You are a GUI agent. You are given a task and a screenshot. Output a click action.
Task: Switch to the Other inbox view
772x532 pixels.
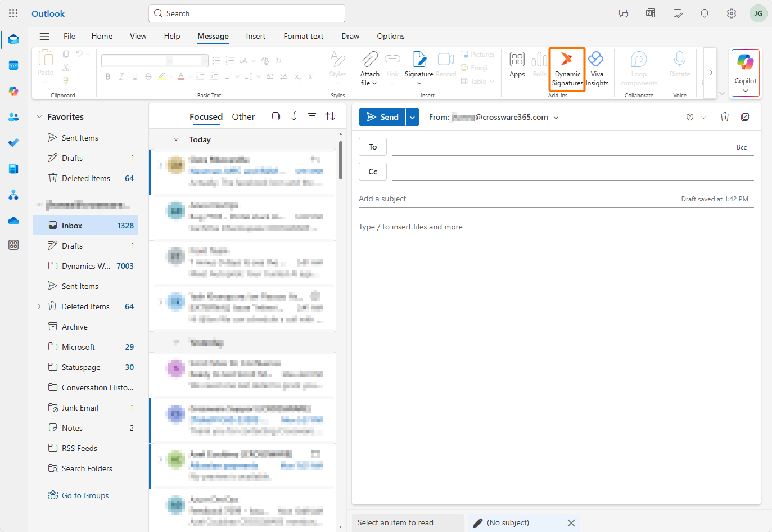click(243, 117)
